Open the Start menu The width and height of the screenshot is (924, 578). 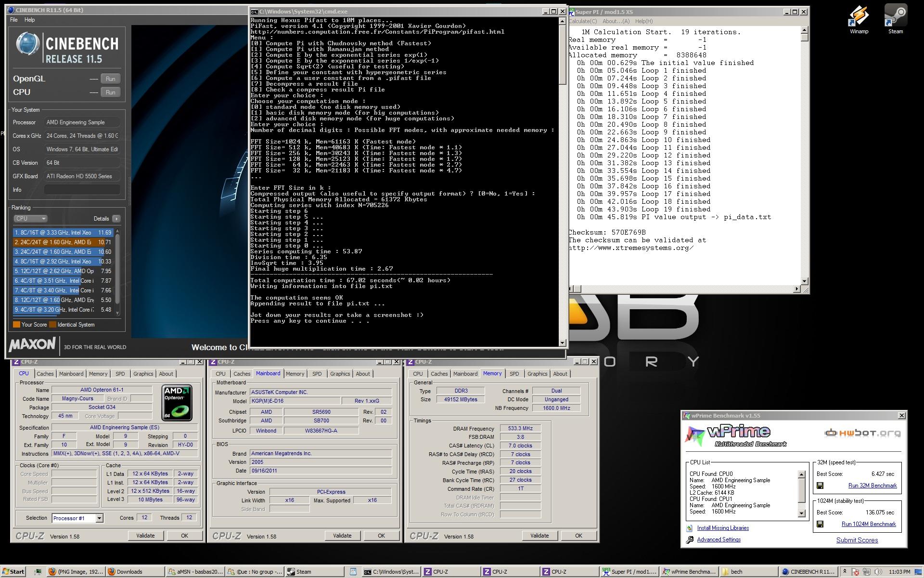pyautogui.click(x=13, y=572)
